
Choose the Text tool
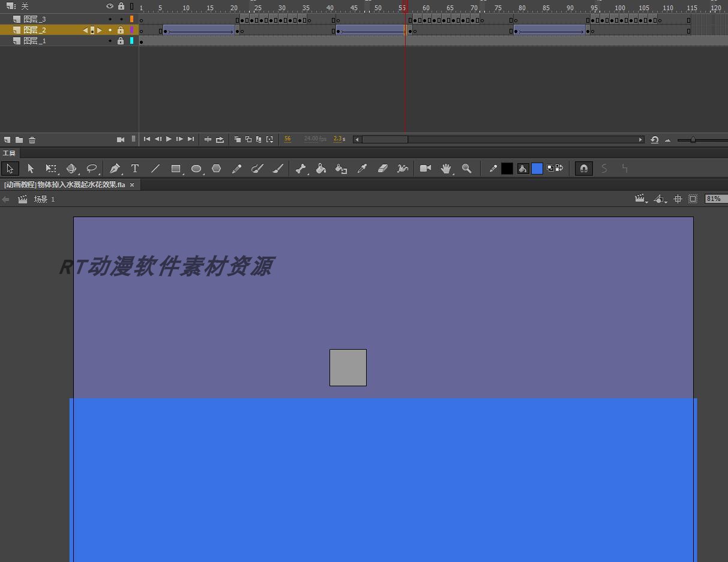134,169
